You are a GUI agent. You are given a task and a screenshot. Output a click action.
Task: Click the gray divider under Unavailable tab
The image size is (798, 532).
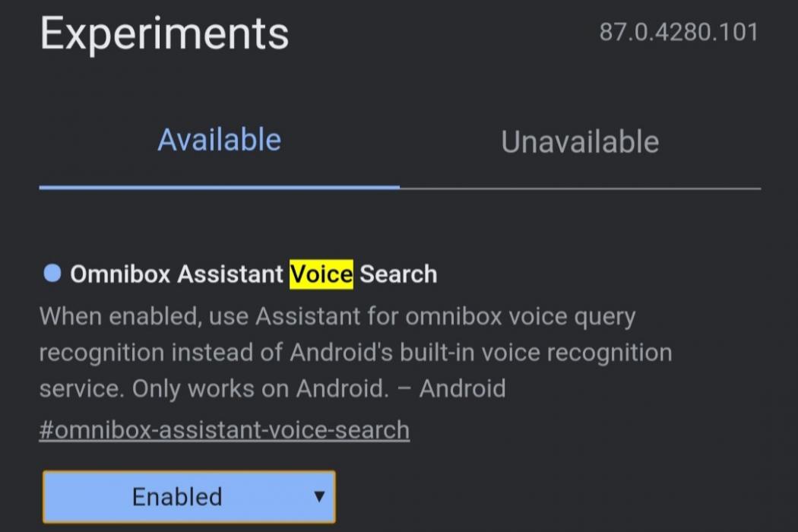point(580,188)
